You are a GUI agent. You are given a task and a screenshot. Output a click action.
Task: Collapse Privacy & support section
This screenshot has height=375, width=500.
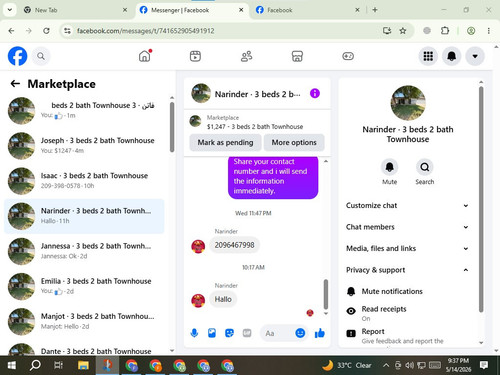(407, 270)
